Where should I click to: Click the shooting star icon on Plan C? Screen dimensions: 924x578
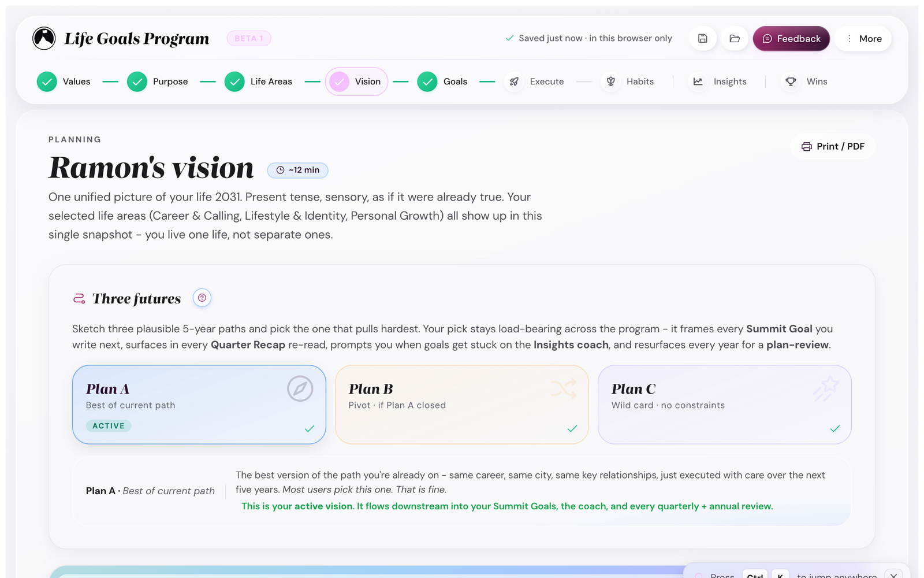point(826,389)
